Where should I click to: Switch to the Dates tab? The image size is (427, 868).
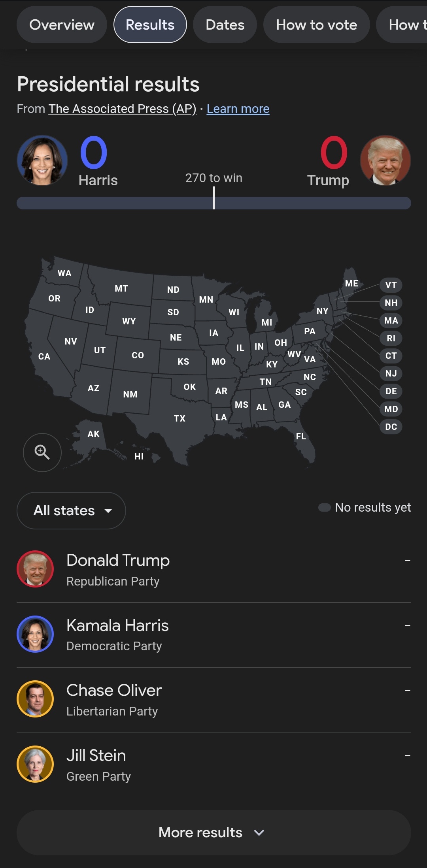[x=225, y=25]
